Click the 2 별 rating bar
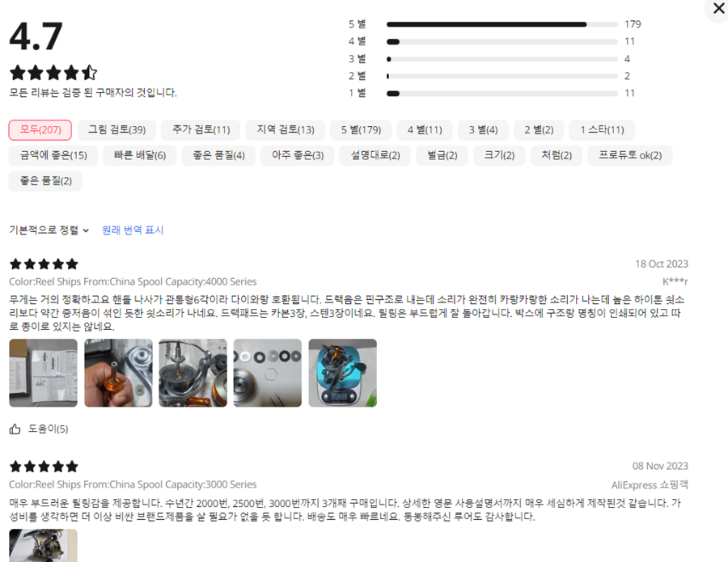The width and height of the screenshot is (728, 562). pyautogui.click(x=502, y=76)
